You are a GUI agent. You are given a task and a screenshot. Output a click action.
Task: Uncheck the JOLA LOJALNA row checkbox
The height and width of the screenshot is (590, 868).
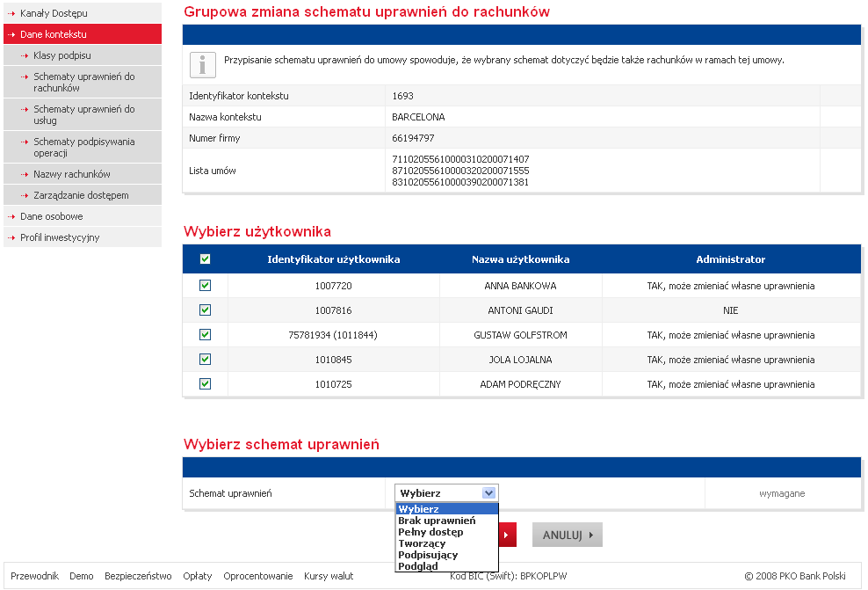pos(206,359)
